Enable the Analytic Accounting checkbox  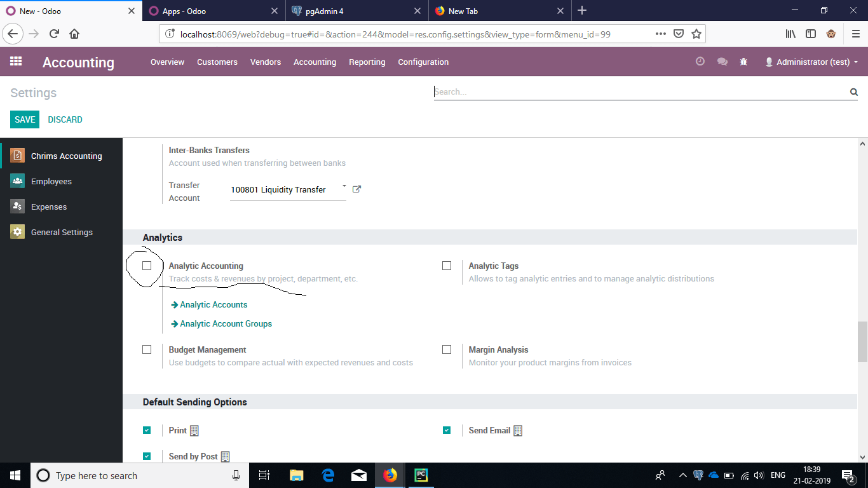point(147,266)
